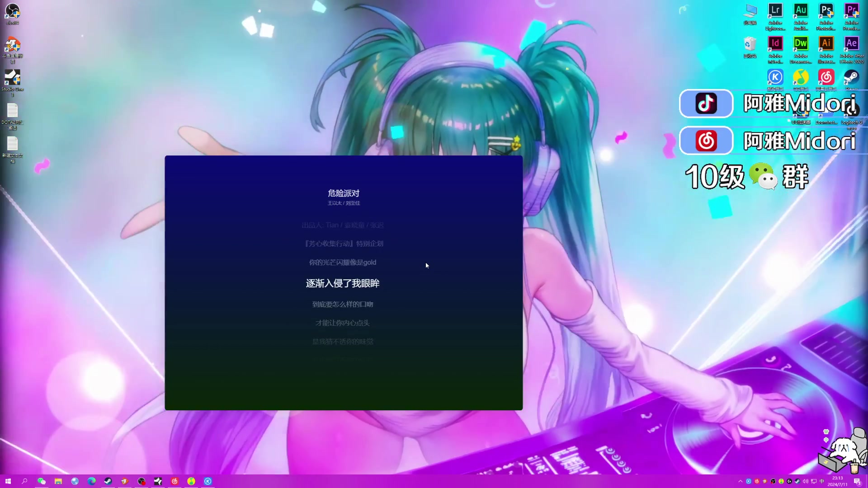
Task: Open the Studio One 3 desktop shortcut
Action: [x=12, y=83]
